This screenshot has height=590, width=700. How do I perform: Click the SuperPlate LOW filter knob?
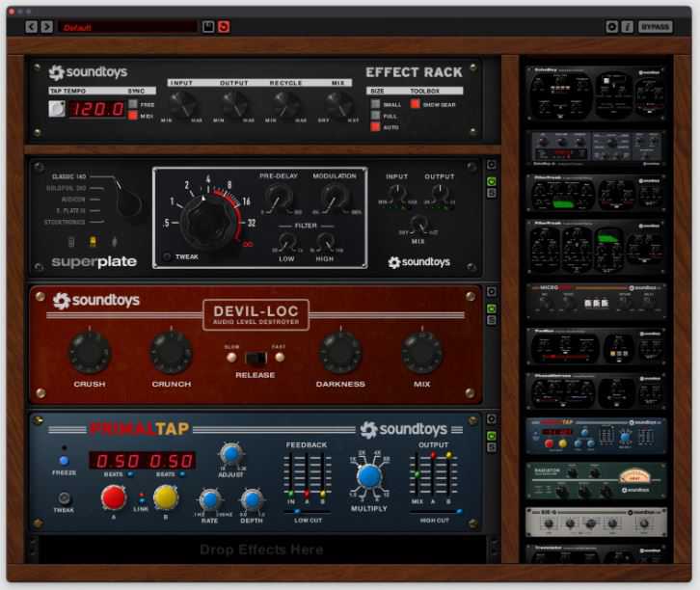(286, 243)
